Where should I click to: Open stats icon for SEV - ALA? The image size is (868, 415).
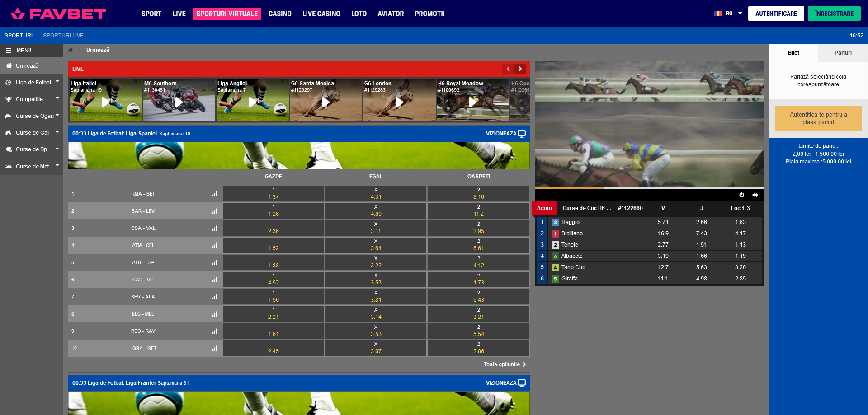tap(215, 297)
